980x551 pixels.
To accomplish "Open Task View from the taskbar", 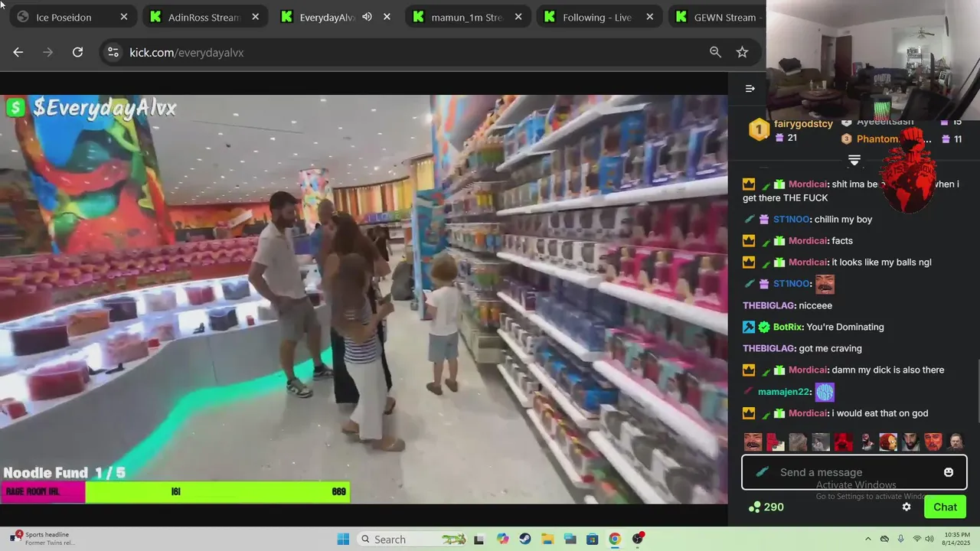I will point(479,539).
